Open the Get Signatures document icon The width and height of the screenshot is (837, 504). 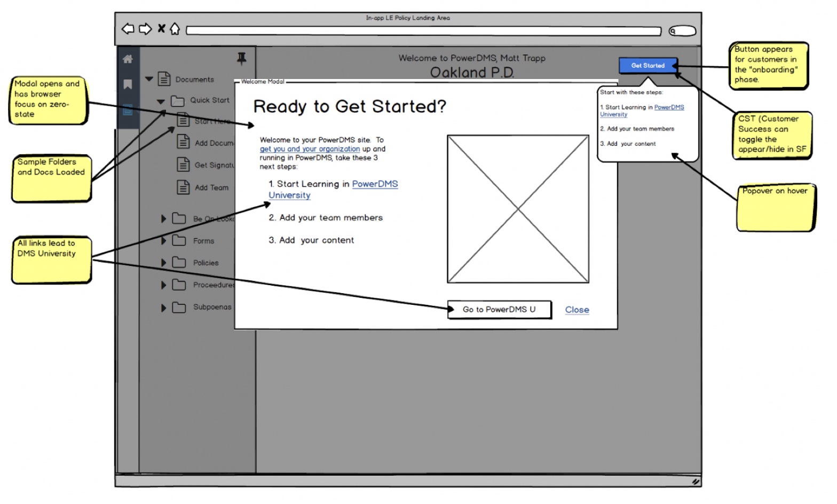coord(183,164)
